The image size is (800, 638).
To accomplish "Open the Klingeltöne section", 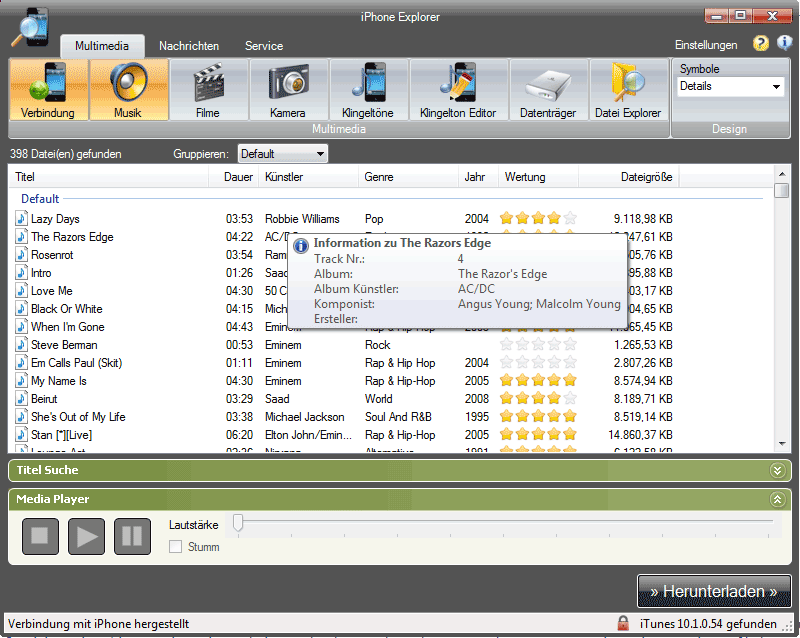I will (368, 90).
